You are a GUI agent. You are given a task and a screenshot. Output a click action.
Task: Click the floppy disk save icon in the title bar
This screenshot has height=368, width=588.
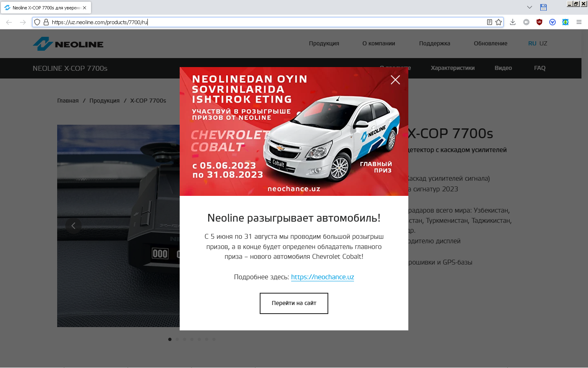pyautogui.click(x=543, y=7)
